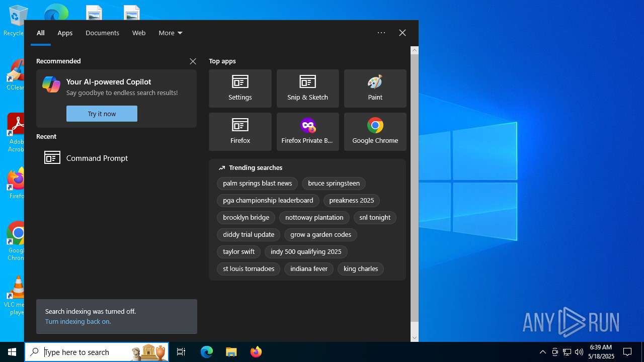644x362 pixels.
Task: Launch Firefox from taskbar
Action: 256,352
